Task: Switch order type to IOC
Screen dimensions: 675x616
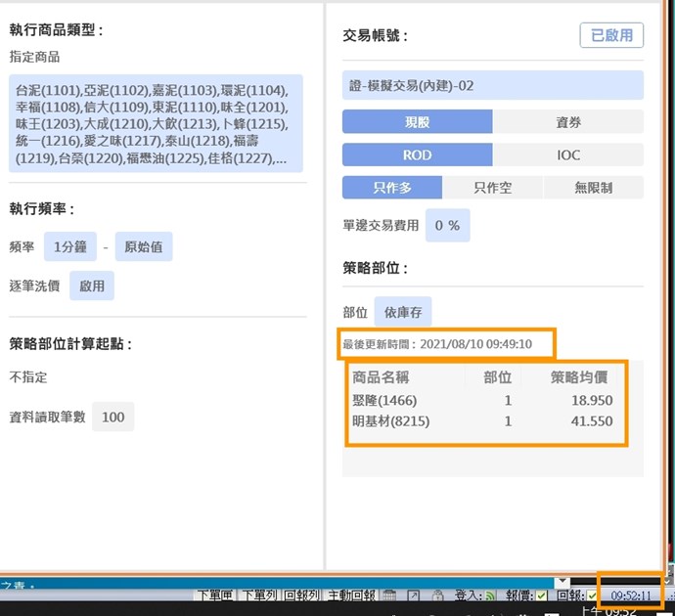Action: (x=567, y=154)
